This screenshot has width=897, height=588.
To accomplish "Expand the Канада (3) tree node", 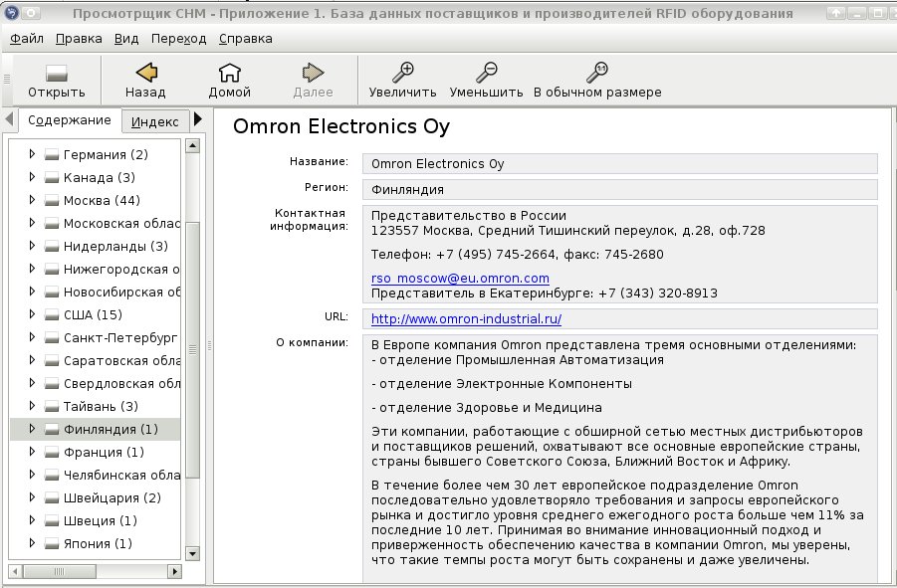I will [32, 176].
